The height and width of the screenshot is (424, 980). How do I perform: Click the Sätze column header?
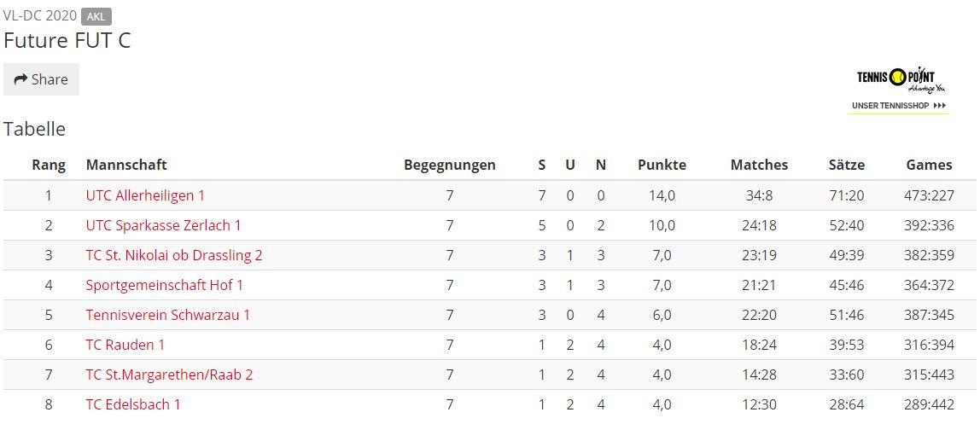click(x=847, y=165)
